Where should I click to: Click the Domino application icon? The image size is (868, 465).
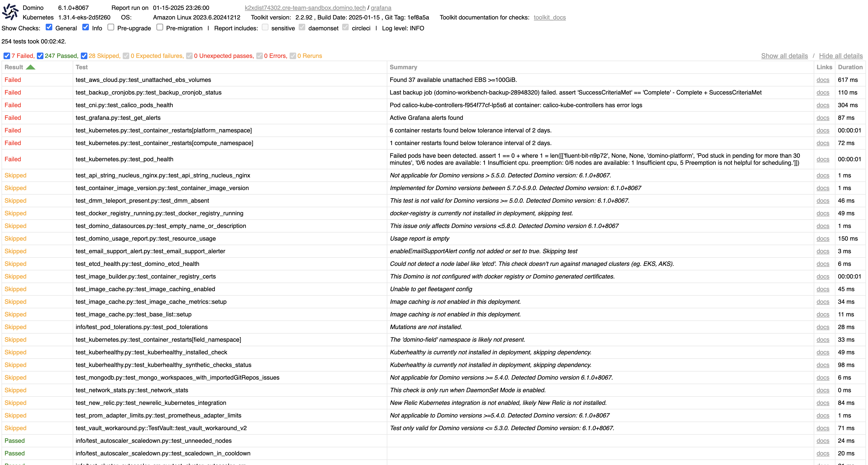[11, 11]
